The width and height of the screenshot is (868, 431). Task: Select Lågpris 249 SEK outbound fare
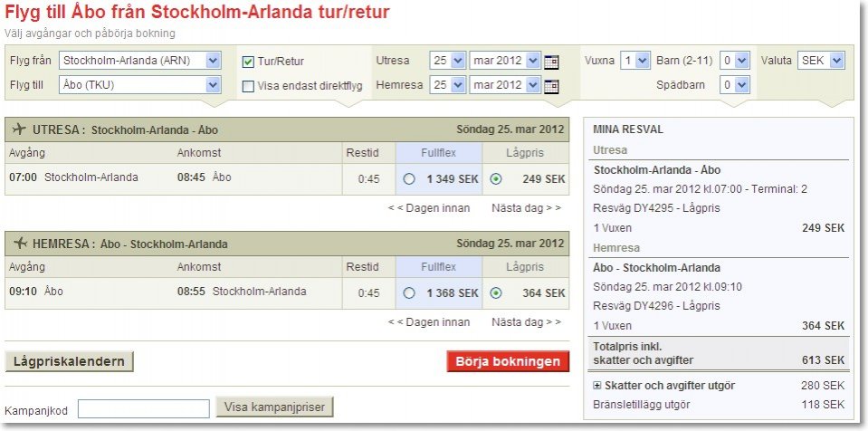point(495,179)
